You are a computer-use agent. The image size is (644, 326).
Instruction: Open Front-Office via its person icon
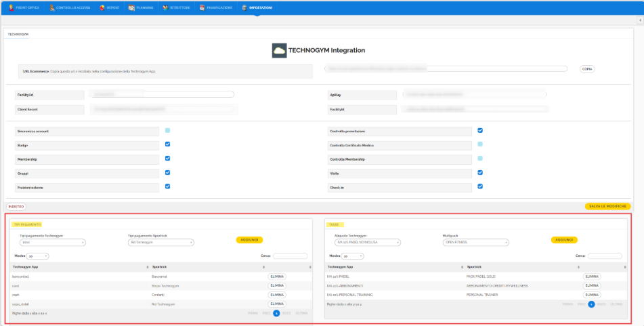[x=11, y=7]
